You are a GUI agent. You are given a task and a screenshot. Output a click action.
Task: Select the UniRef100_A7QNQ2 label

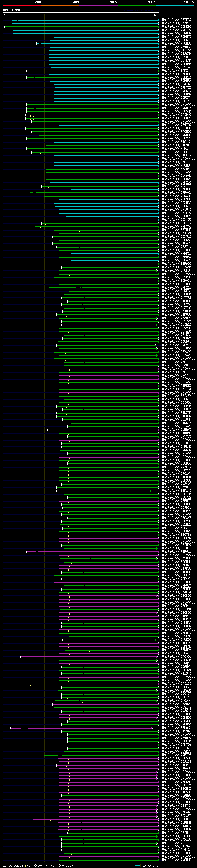[177, 43]
